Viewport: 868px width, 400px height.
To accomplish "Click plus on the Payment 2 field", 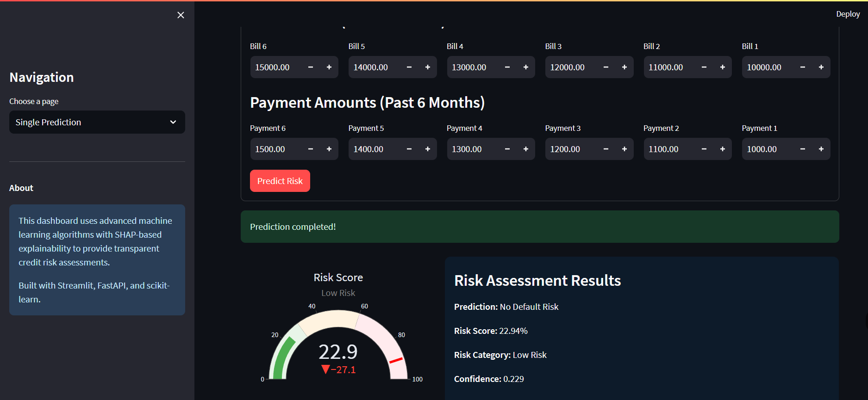I will (723, 149).
